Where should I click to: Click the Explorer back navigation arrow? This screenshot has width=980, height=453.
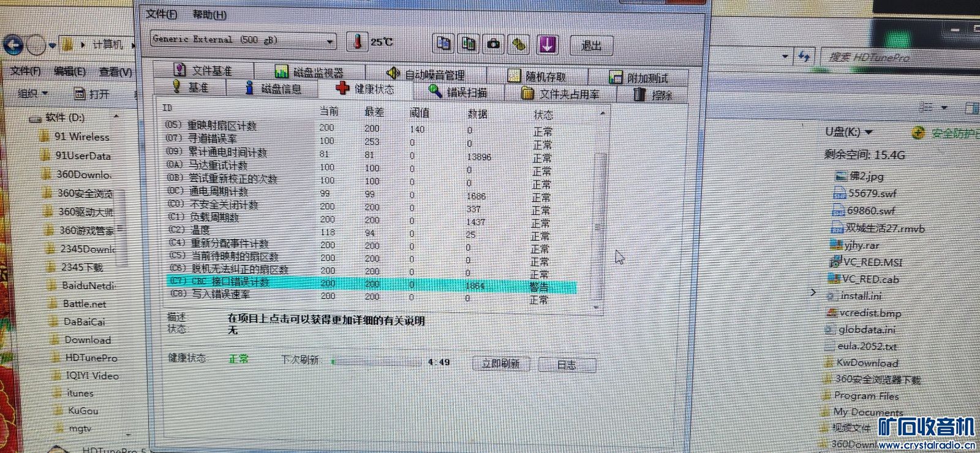(13, 45)
